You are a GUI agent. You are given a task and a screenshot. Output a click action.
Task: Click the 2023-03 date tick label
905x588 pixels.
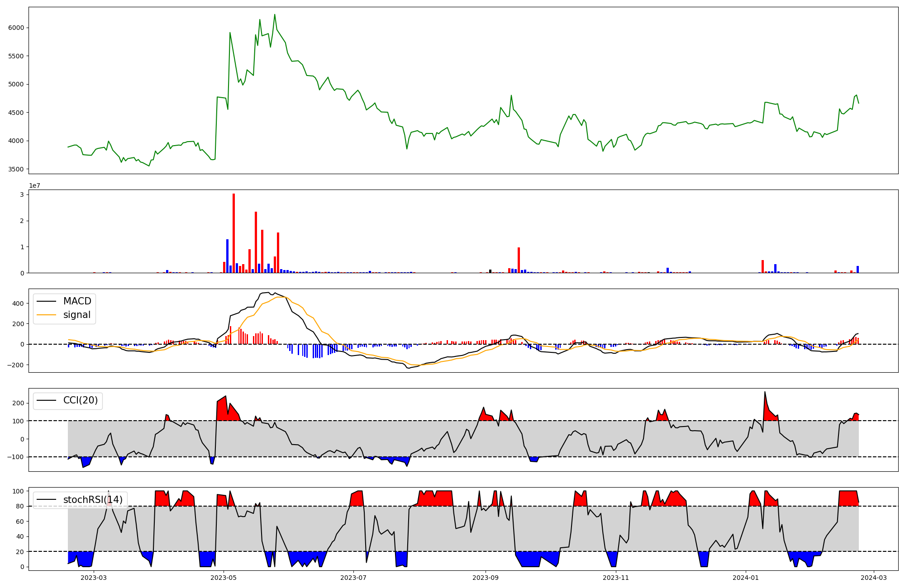tap(94, 578)
